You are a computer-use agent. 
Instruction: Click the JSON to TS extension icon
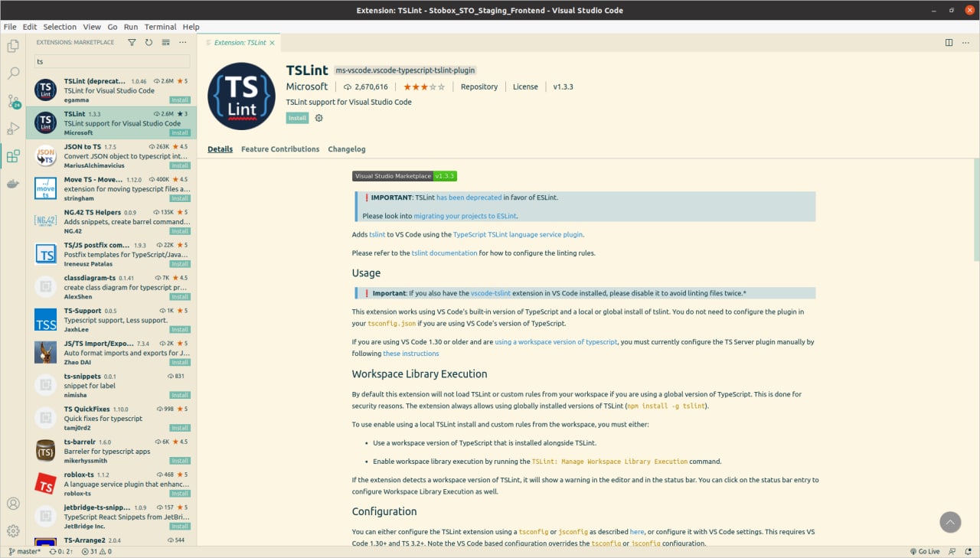click(46, 155)
